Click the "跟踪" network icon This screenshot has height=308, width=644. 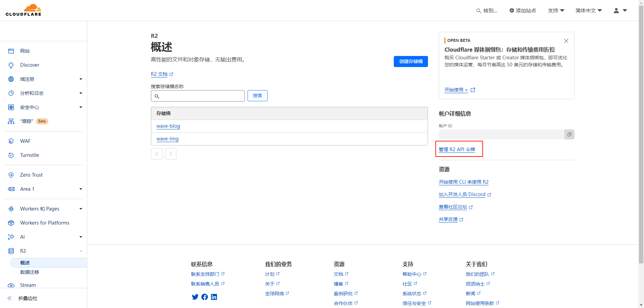coord(11,121)
